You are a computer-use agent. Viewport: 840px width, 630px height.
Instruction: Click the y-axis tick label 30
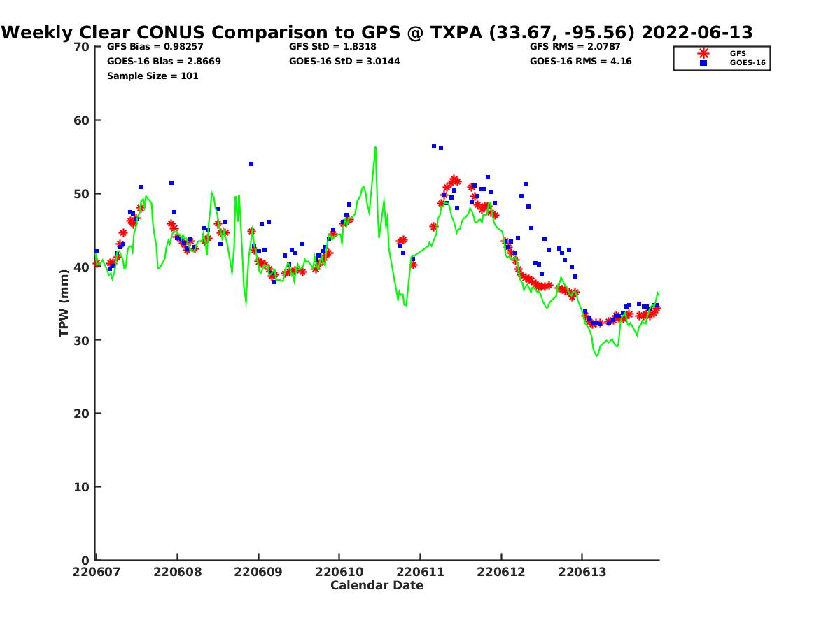pyautogui.click(x=82, y=340)
